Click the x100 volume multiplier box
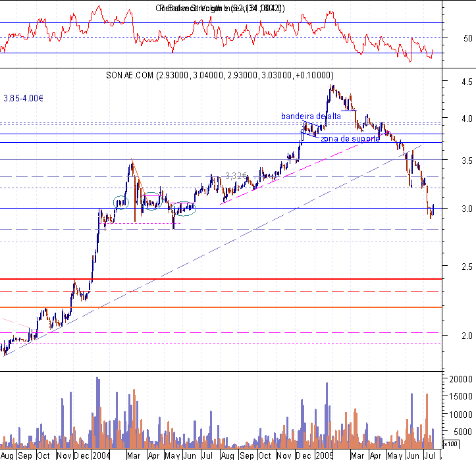The image size is (476, 460). pos(451,444)
